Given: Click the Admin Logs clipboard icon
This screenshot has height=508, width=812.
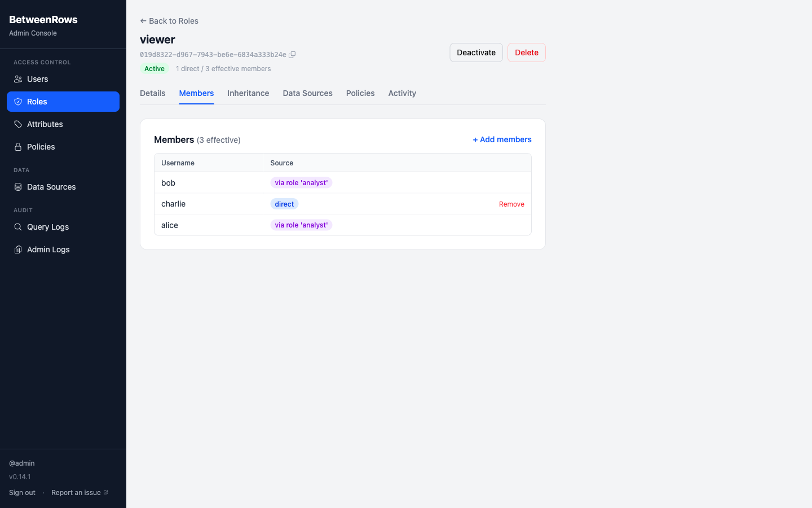Looking at the screenshot, I should tap(18, 249).
